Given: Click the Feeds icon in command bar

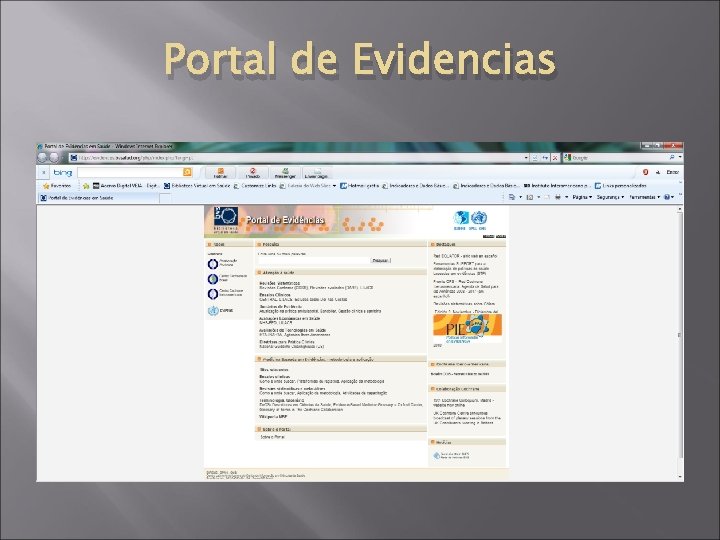Looking at the screenshot, I should coord(529,197).
